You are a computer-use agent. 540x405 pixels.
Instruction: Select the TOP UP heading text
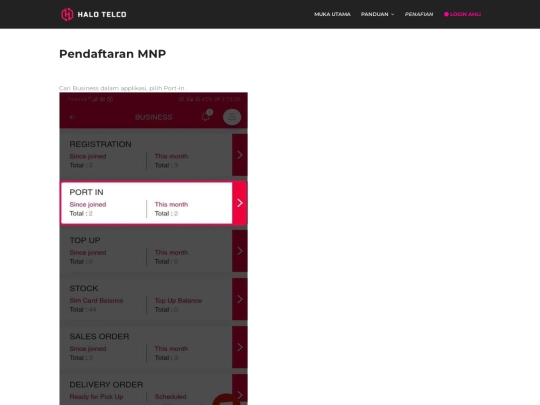(85, 240)
